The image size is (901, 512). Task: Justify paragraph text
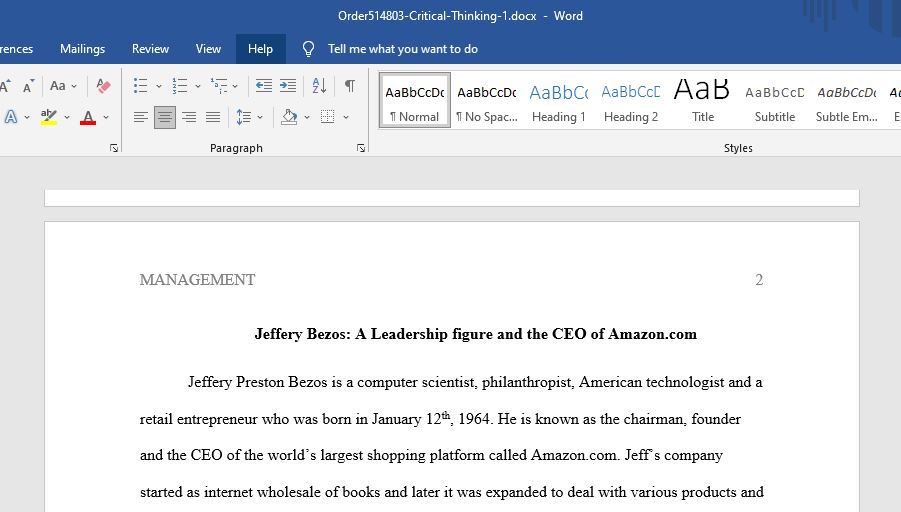tap(213, 117)
